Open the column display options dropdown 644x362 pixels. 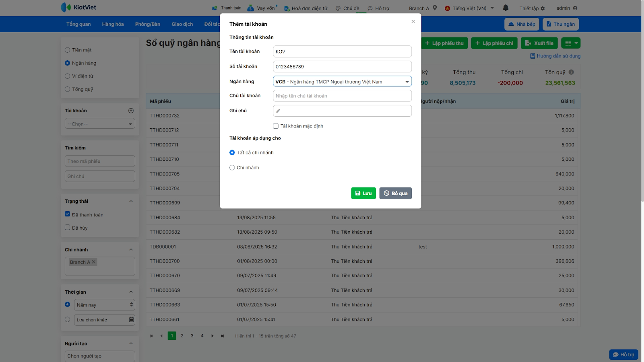tap(571, 43)
